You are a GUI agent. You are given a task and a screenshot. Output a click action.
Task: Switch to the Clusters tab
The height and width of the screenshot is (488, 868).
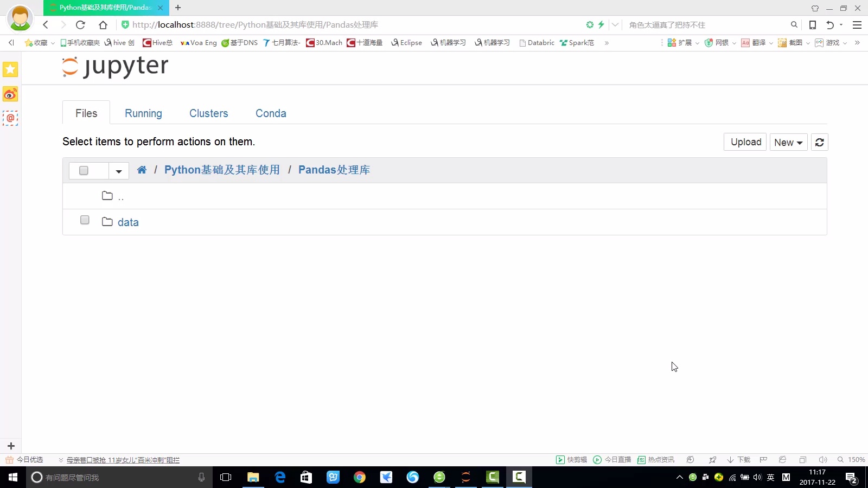209,113
